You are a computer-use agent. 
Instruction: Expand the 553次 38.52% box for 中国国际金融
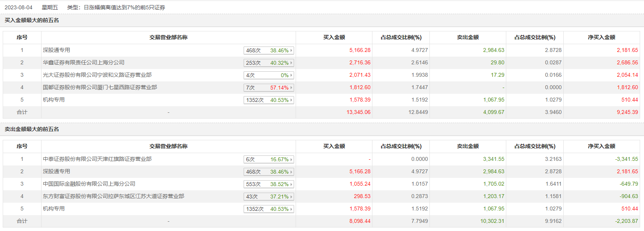click(x=268, y=184)
